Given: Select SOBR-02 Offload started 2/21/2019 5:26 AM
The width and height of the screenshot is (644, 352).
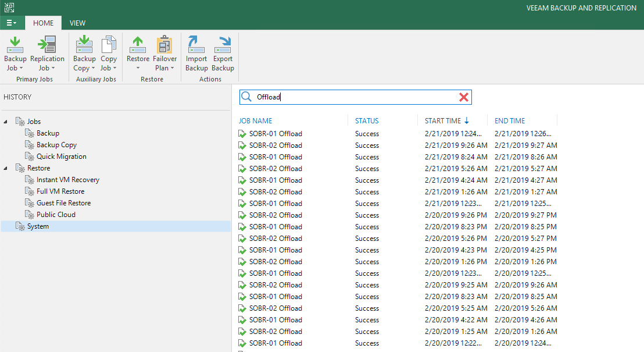Looking at the screenshot, I should point(276,169).
